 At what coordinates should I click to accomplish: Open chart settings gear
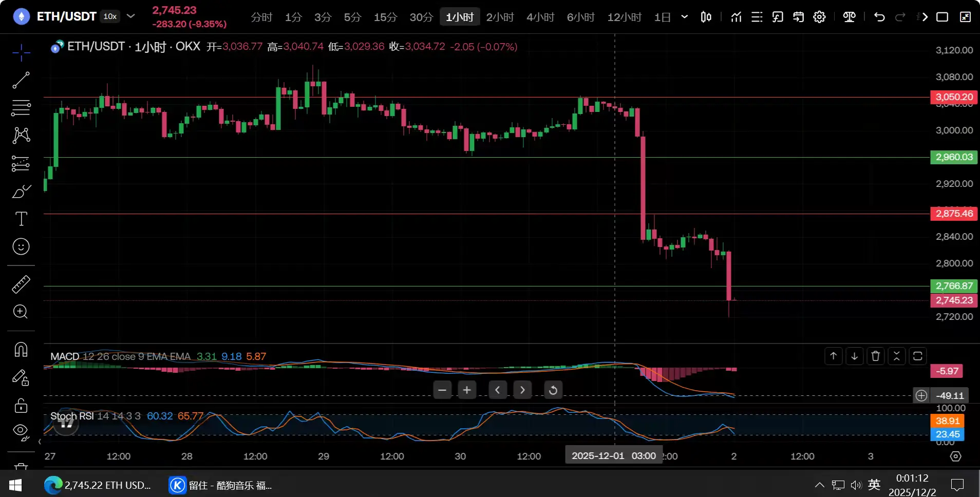point(819,17)
